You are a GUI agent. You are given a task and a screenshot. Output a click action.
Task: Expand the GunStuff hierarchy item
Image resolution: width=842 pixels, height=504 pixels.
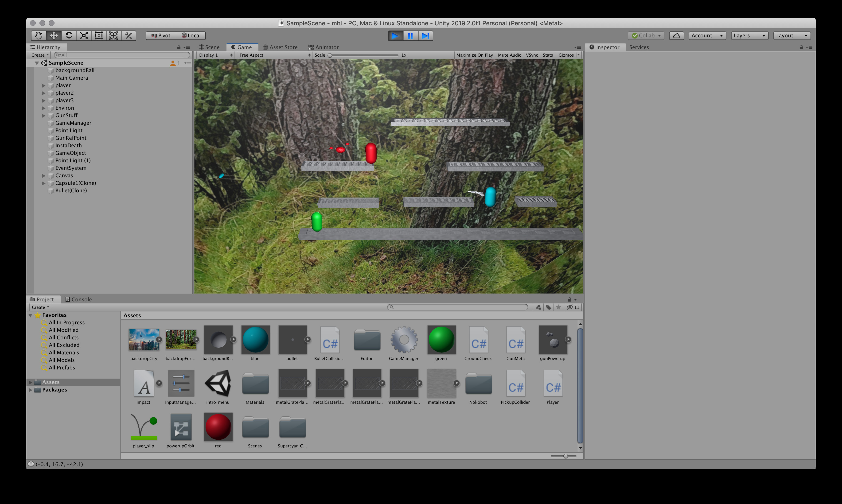(x=43, y=116)
